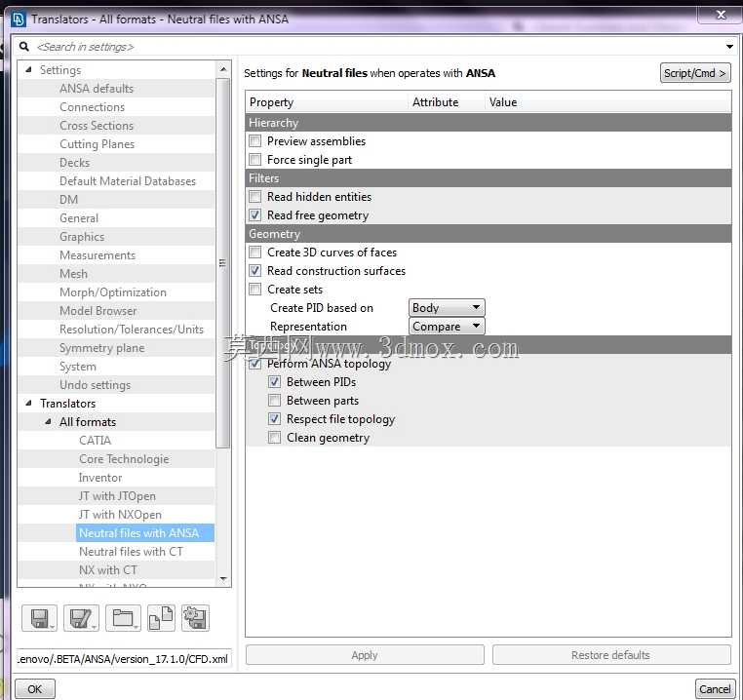Open the search field dropdown arrow
The image size is (743, 700).
[729, 47]
